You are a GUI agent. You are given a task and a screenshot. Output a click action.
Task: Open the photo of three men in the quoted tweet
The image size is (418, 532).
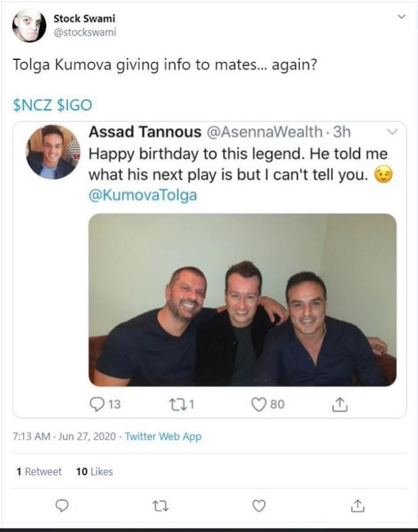(243, 300)
